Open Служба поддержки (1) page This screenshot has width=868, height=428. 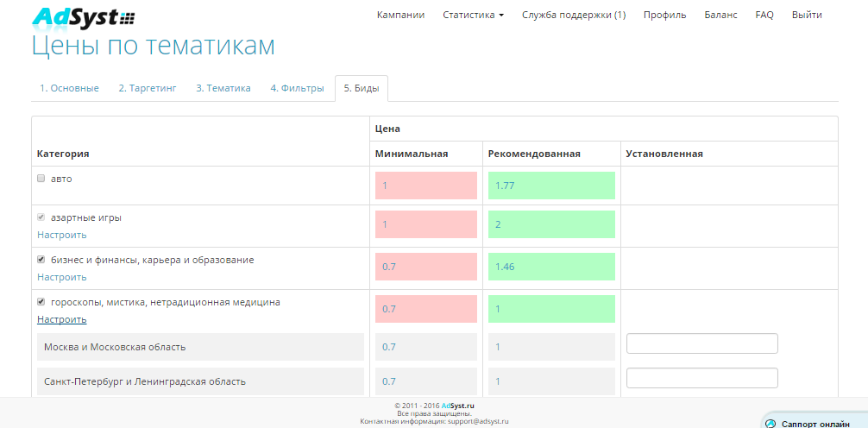point(574,15)
